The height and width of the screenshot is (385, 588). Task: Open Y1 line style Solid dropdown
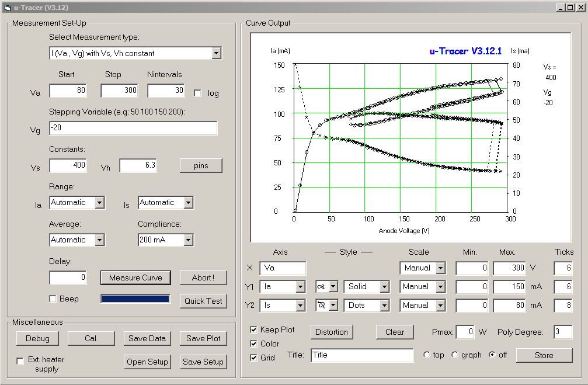tap(384, 287)
